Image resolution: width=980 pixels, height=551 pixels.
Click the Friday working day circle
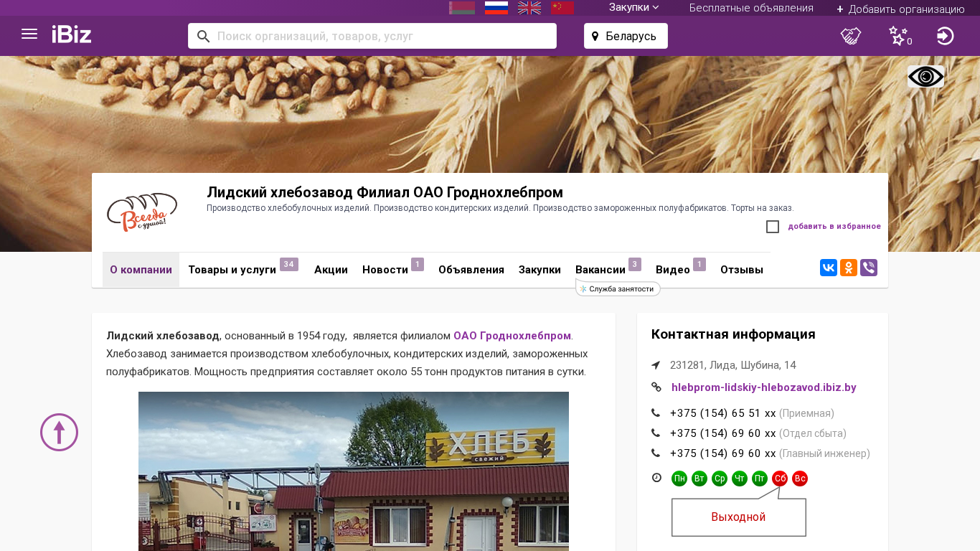pyautogui.click(x=760, y=479)
